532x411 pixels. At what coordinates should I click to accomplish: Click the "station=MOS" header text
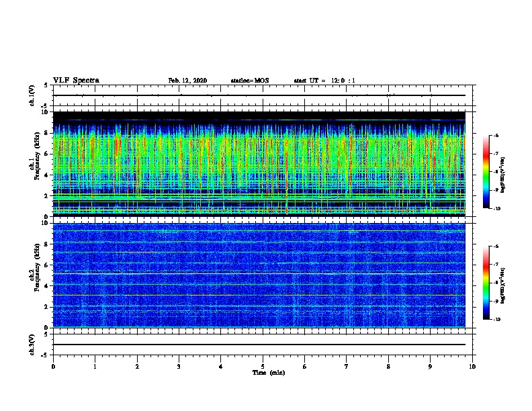point(250,81)
